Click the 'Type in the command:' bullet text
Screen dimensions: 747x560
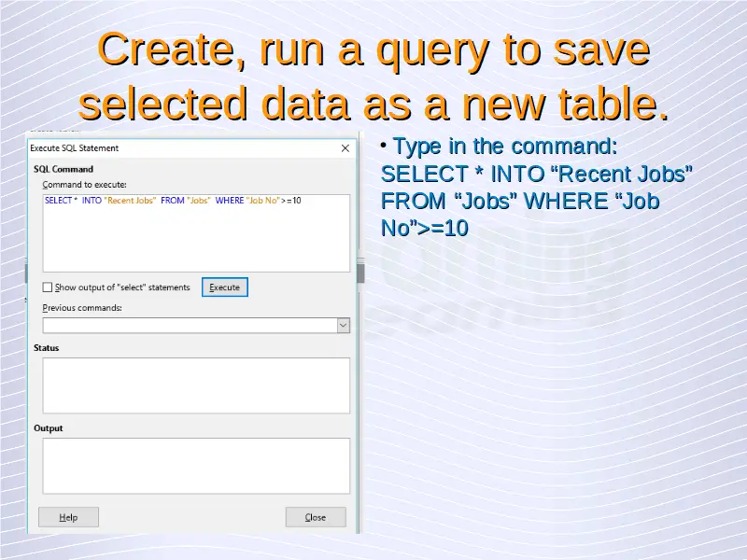pyautogui.click(x=505, y=146)
